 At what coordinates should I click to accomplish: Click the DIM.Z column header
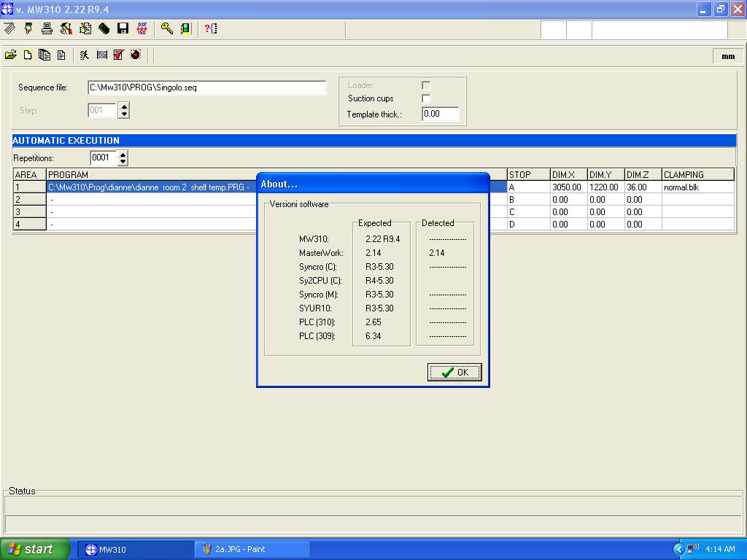tap(643, 175)
